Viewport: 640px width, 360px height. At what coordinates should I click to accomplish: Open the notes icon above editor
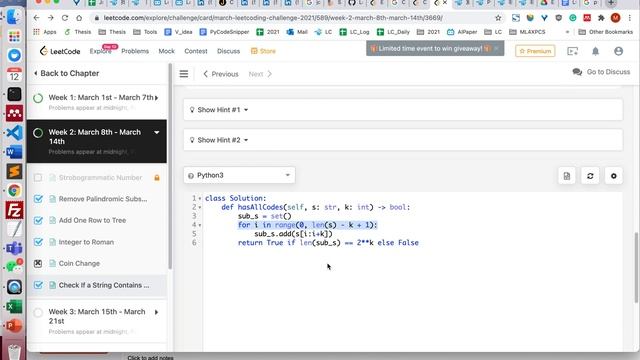[567, 176]
